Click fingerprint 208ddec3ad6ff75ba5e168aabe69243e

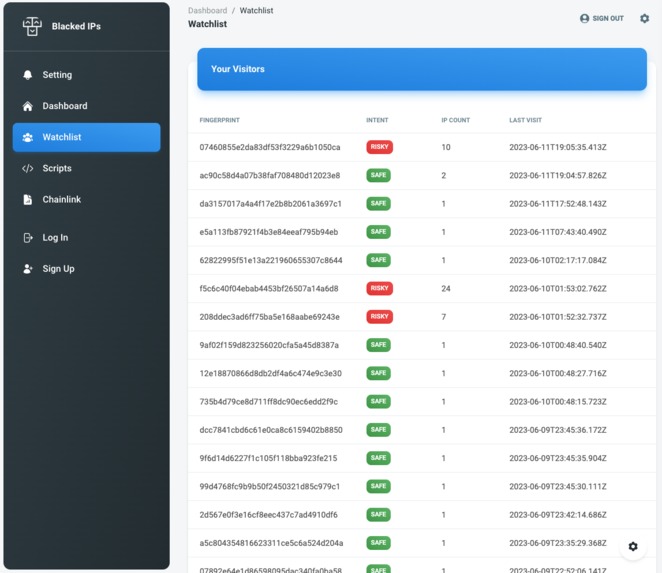[269, 317]
